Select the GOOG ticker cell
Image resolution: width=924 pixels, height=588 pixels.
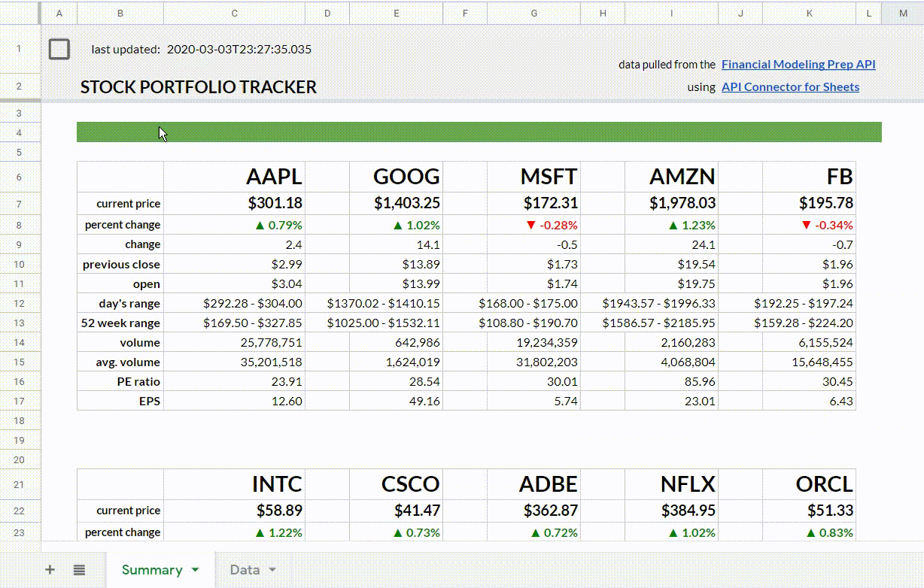[397, 177]
